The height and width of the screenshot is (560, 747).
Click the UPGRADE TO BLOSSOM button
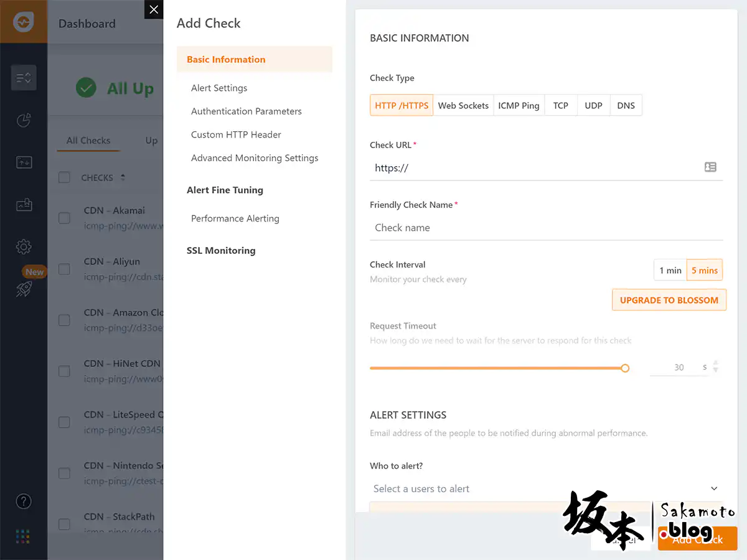tap(669, 300)
